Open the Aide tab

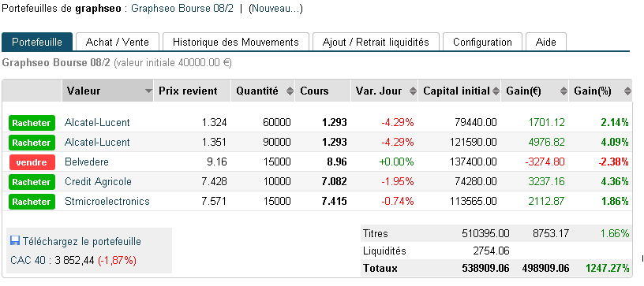(546, 43)
